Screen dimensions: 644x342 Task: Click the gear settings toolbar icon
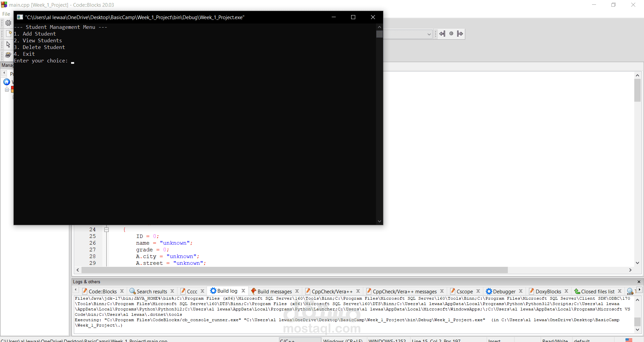(x=8, y=23)
